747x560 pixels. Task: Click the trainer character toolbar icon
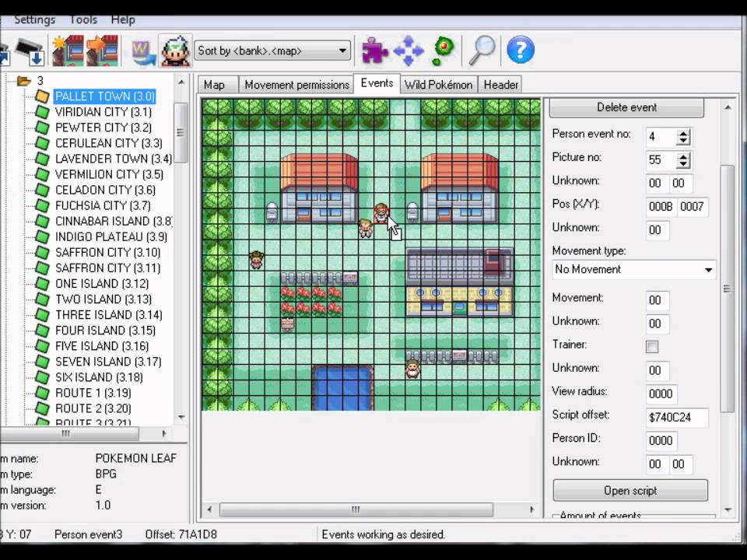click(x=175, y=51)
